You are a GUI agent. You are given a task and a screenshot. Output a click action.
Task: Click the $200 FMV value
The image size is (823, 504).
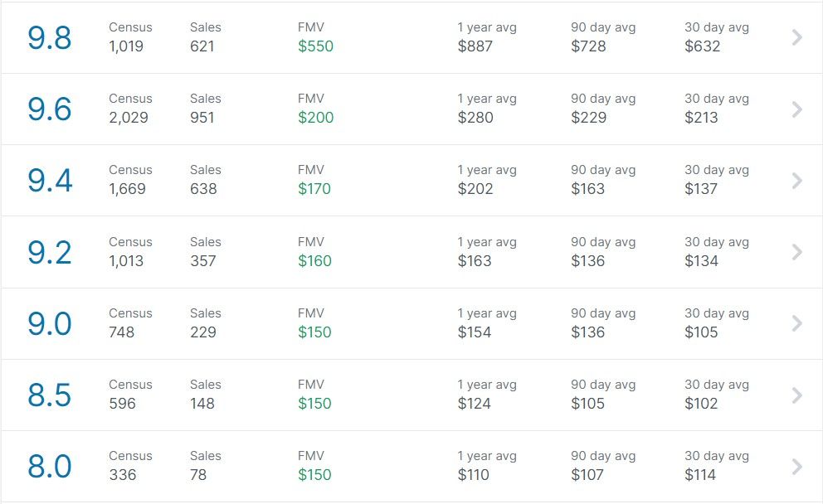315,118
